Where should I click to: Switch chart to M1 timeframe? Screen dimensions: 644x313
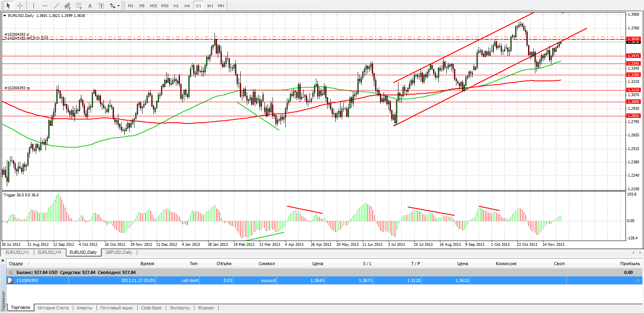[x=131, y=6]
